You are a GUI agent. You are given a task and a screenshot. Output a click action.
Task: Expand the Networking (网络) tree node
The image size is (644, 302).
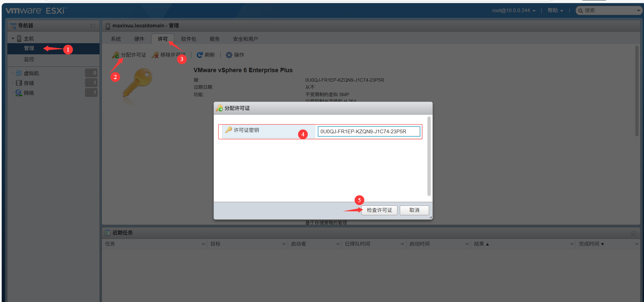13,93
